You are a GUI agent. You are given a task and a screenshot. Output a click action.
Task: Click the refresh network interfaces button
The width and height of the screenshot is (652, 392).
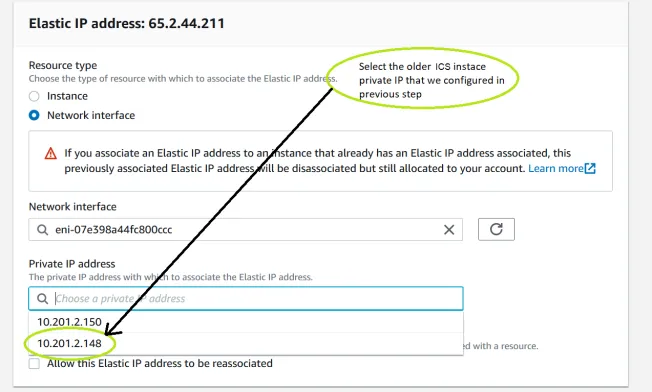496,229
